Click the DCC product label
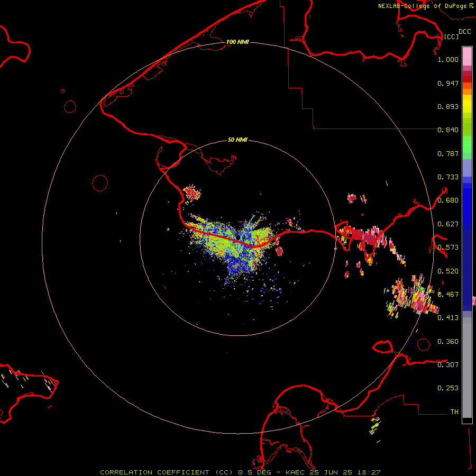Image resolution: width=476 pixels, height=476 pixels. 464,32
